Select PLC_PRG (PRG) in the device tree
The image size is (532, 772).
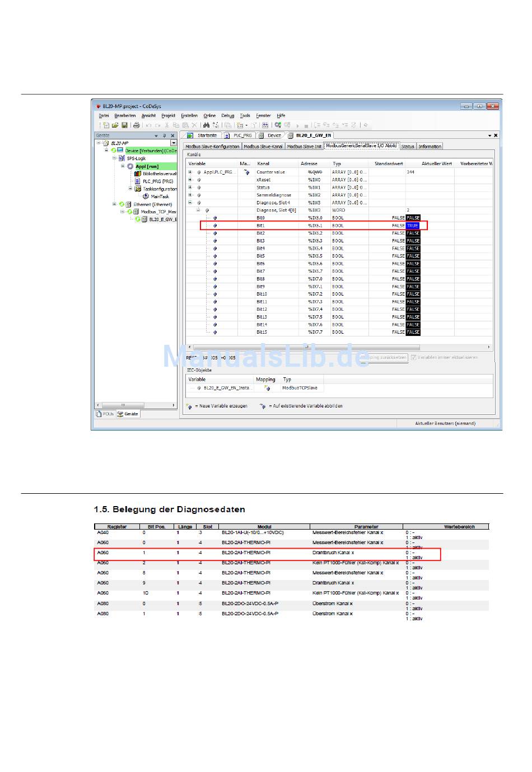click(x=158, y=181)
